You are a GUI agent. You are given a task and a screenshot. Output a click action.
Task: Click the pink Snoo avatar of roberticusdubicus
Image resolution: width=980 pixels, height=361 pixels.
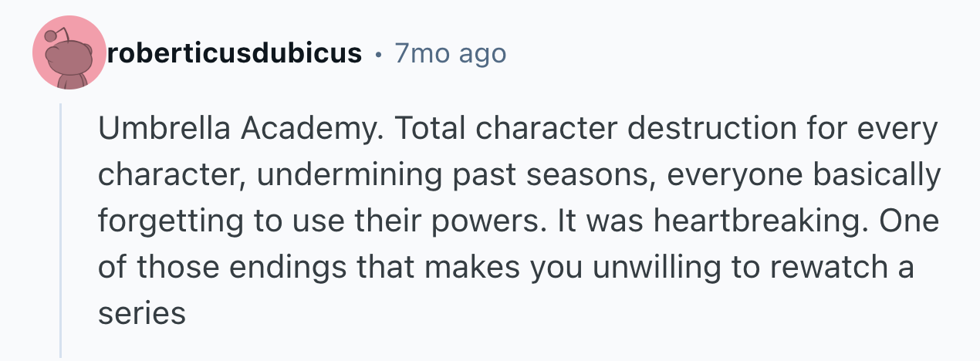(x=69, y=53)
